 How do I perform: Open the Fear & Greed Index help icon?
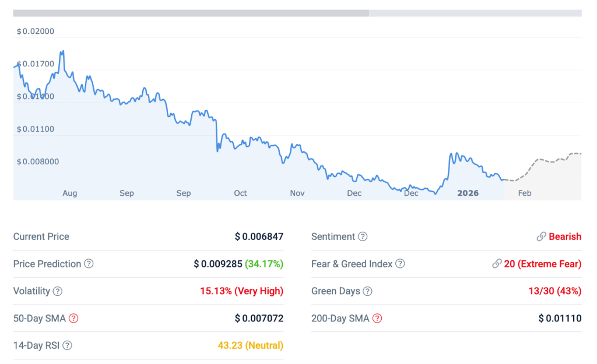pyautogui.click(x=400, y=264)
